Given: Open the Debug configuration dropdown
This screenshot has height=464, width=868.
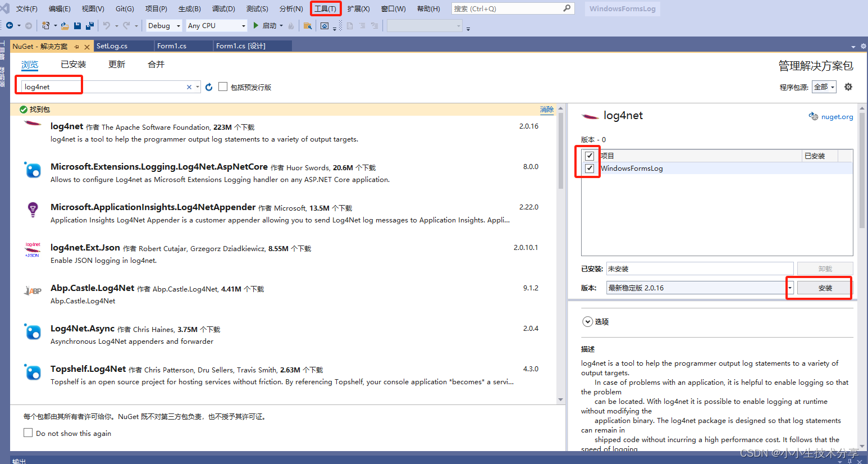Looking at the screenshot, I should pyautogui.click(x=164, y=25).
